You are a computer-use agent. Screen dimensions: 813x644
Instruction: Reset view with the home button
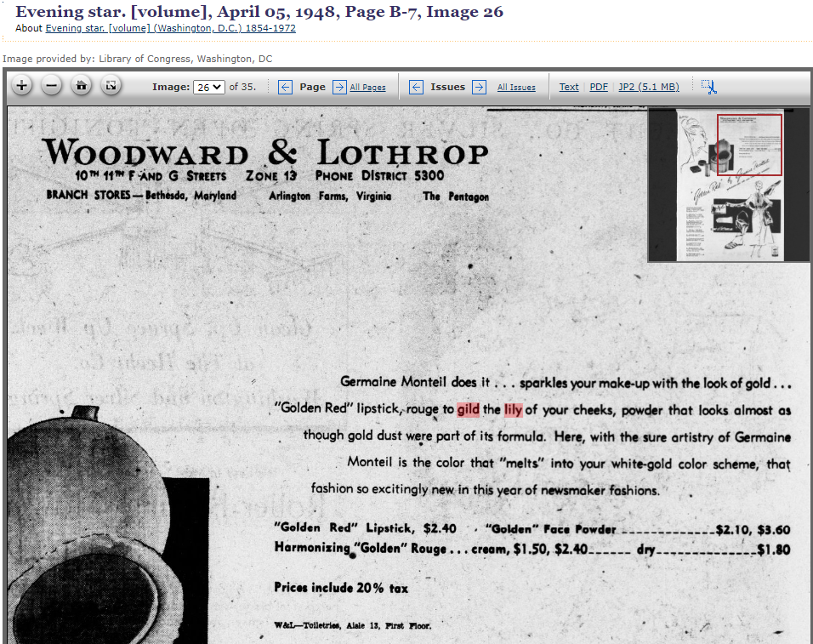(x=82, y=86)
